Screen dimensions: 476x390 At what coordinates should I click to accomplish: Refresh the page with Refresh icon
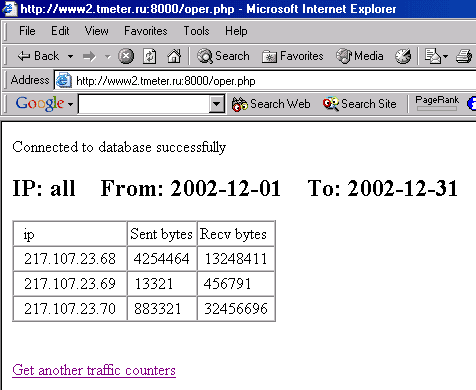point(150,56)
